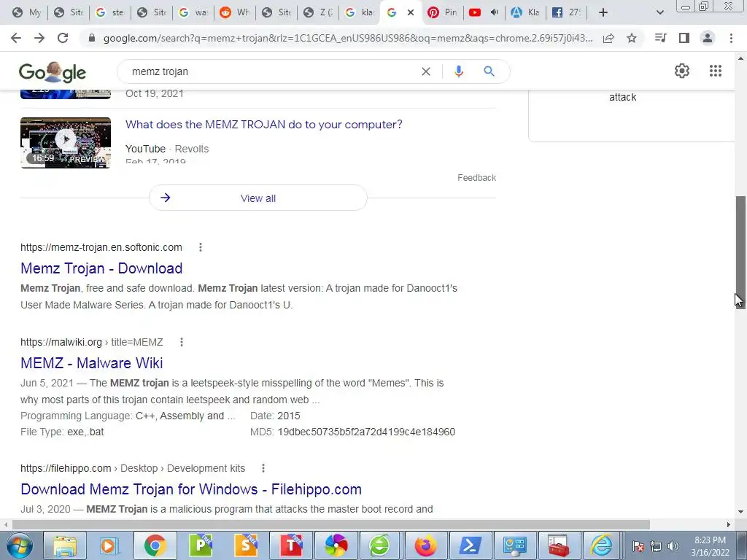Image resolution: width=747 pixels, height=560 pixels.
Task: Open Chrome side panel
Action: 684,38
